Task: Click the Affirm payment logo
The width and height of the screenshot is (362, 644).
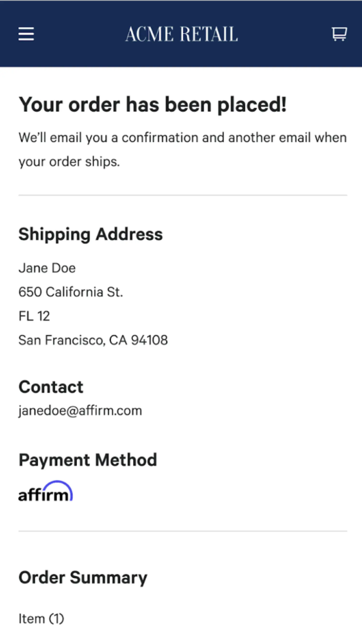Action: (x=45, y=491)
